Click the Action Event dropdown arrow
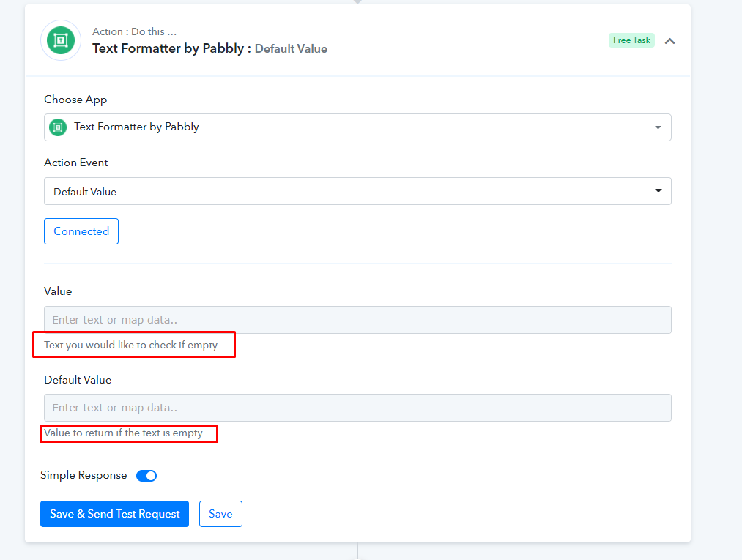The width and height of the screenshot is (742, 560). coord(658,190)
